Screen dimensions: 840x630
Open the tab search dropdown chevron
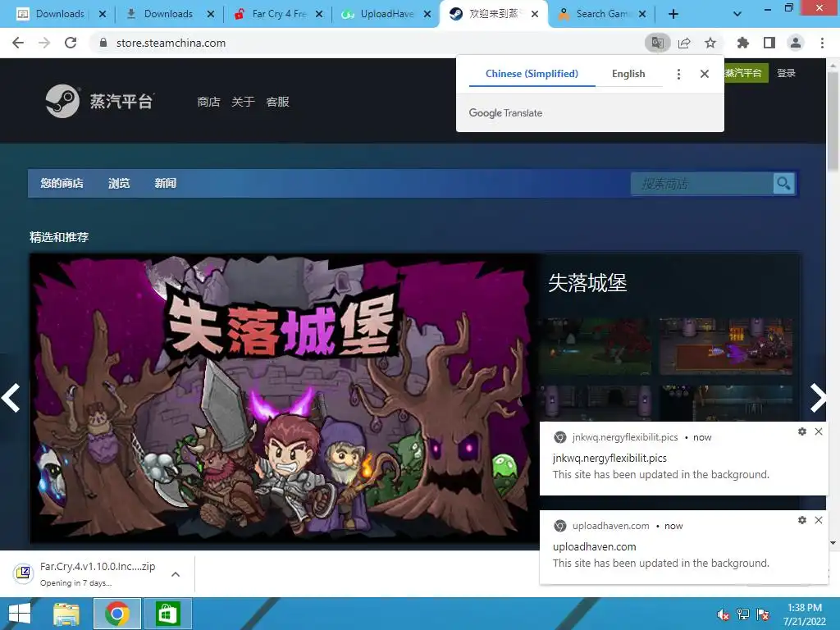[737, 14]
